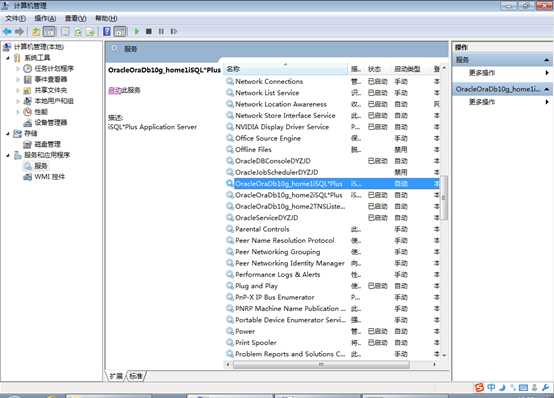Stop the service with the black square icon
Screen dimensions: 554x398
click(x=149, y=31)
